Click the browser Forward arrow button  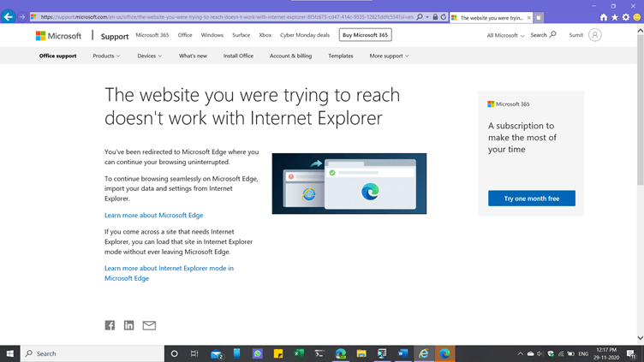(x=22, y=17)
